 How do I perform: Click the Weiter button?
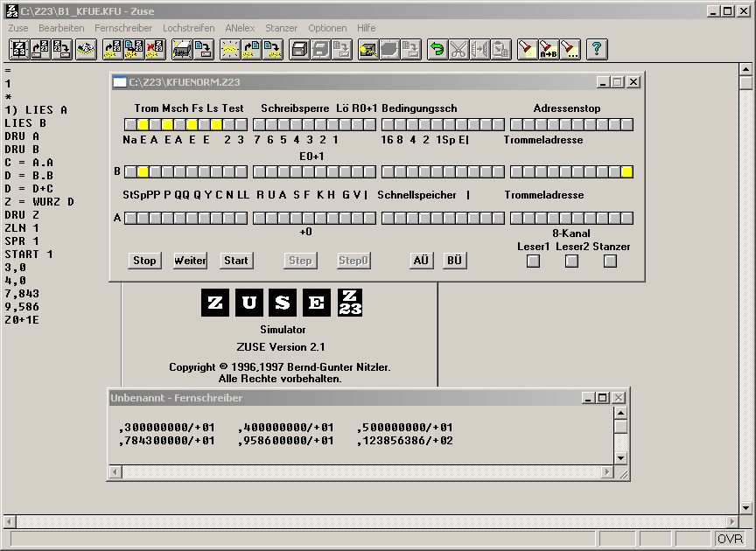[x=191, y=261]
